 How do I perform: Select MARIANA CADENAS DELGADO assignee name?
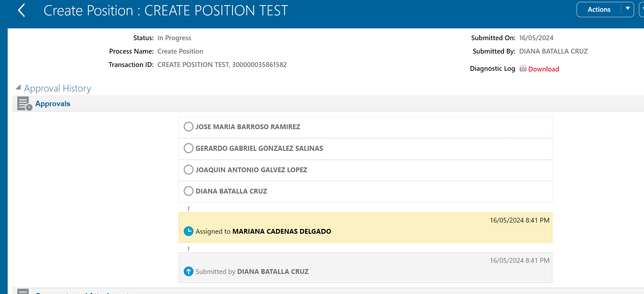pos(281,231)
